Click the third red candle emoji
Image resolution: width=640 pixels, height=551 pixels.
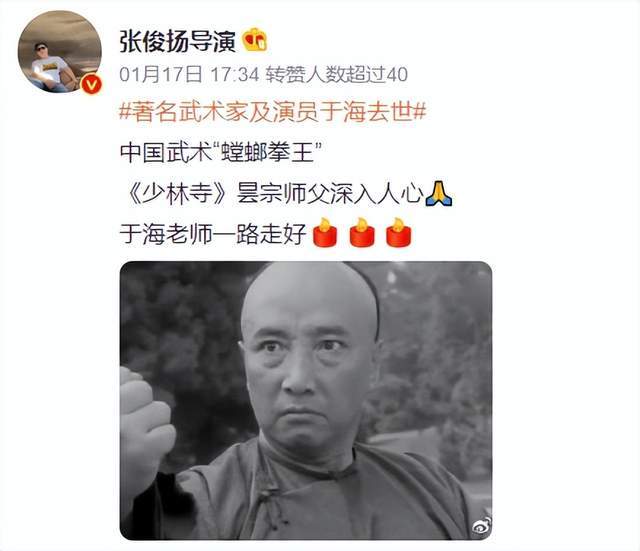tap(399, 233)
